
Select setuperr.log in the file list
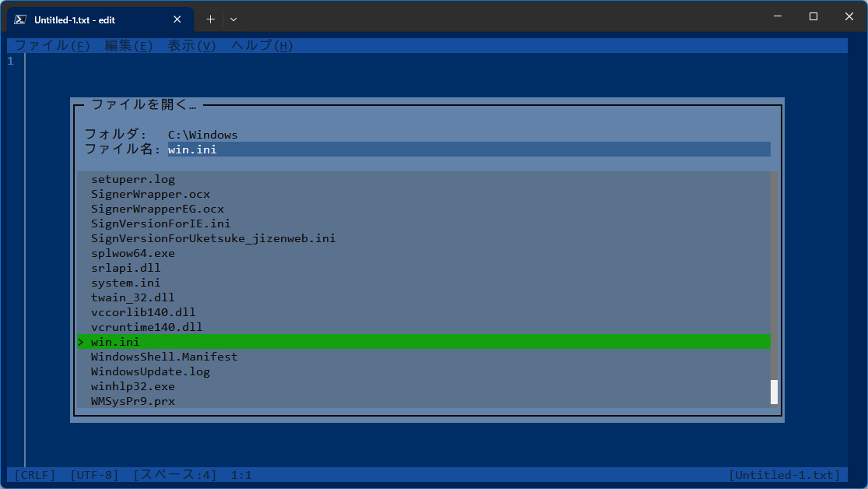point(424,179)
